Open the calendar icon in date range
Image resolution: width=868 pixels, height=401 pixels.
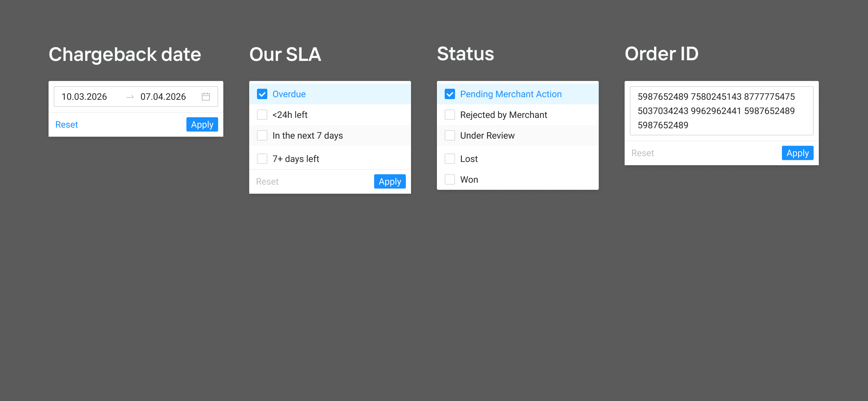[x=206, y=97]
